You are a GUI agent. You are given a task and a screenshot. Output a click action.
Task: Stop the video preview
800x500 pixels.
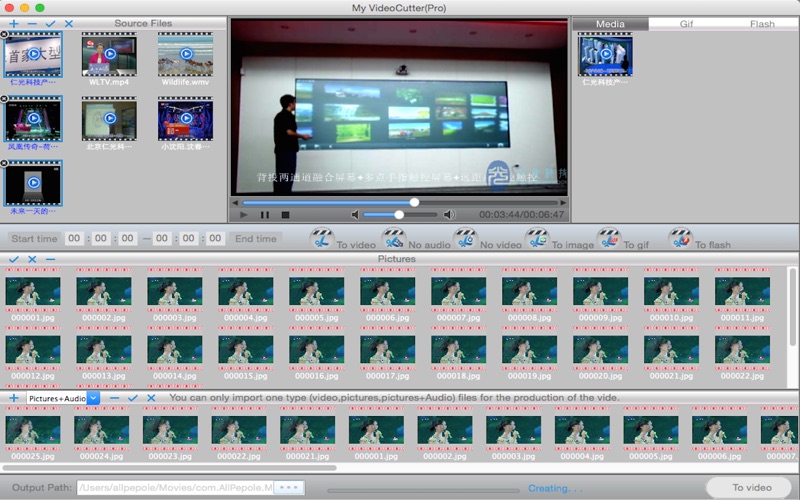pyautogui.click(x=286, y=215)
